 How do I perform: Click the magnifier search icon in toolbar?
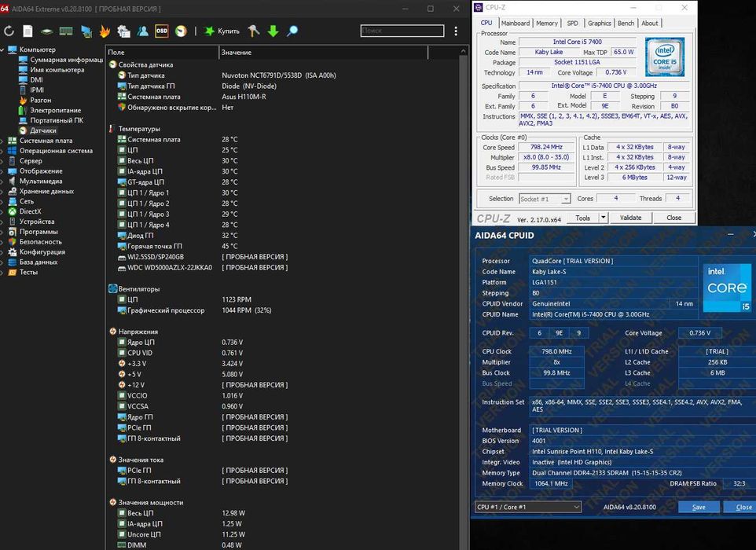click(x=292, y=31)
